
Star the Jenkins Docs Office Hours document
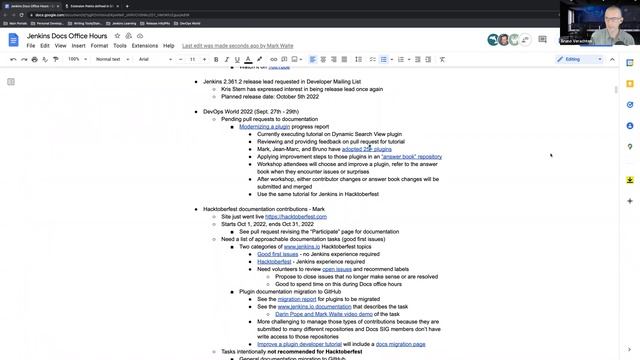click(x=117, y=36)
